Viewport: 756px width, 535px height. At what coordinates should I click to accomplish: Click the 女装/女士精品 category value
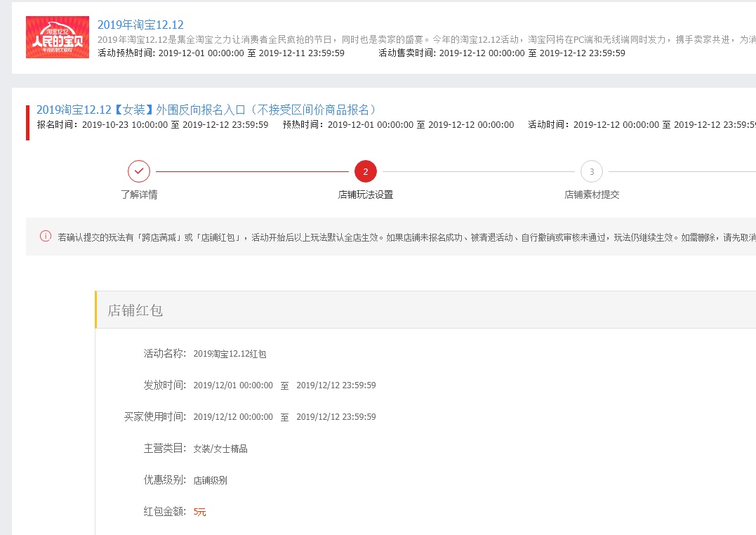[x=220, y=449]
